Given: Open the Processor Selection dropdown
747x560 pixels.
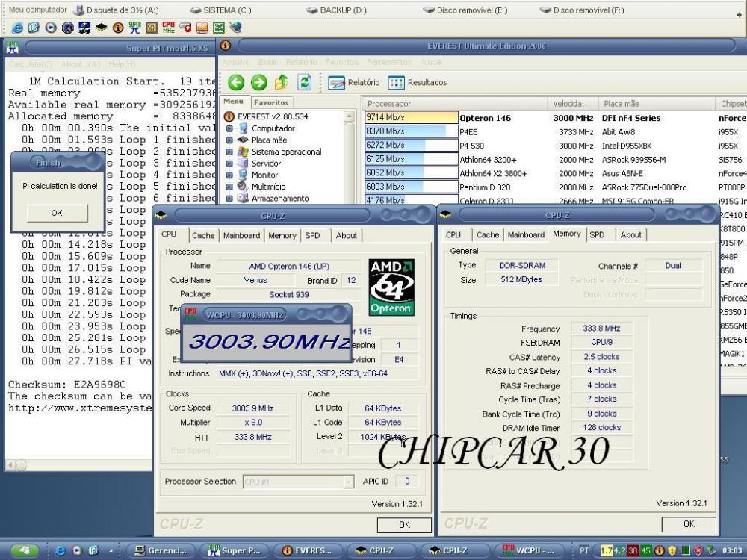Looking at the screenshot, I should pos(348,482).
